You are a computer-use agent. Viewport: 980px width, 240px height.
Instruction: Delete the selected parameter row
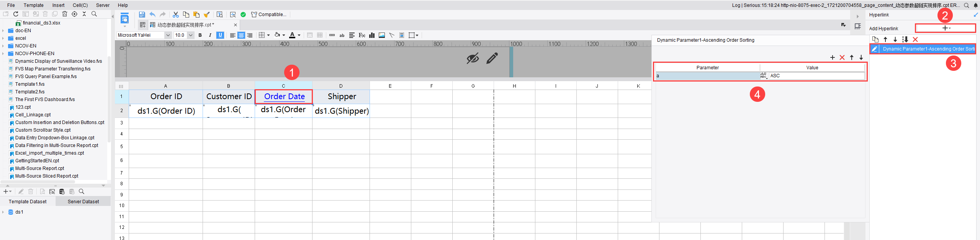[x=842, y=57]
